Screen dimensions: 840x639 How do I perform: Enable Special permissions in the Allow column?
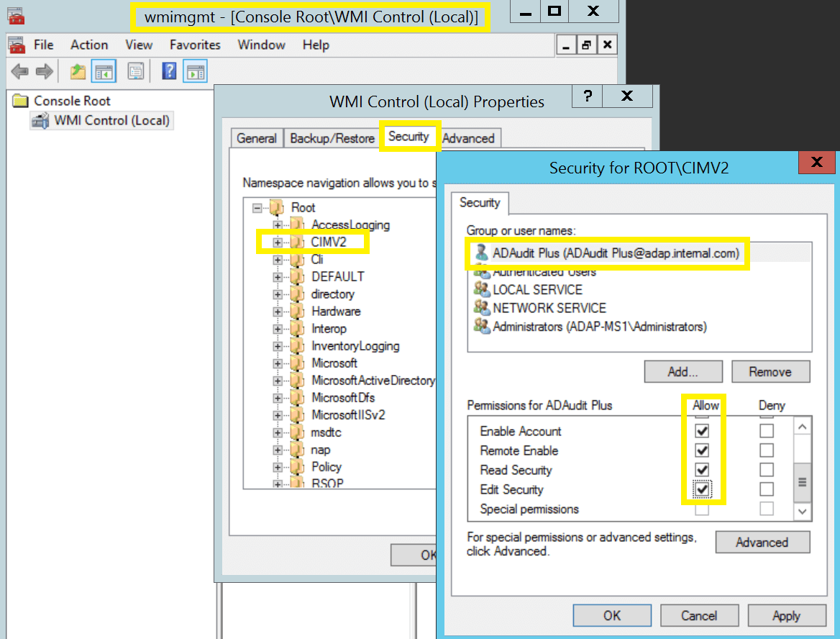click(x=701, y=508)
